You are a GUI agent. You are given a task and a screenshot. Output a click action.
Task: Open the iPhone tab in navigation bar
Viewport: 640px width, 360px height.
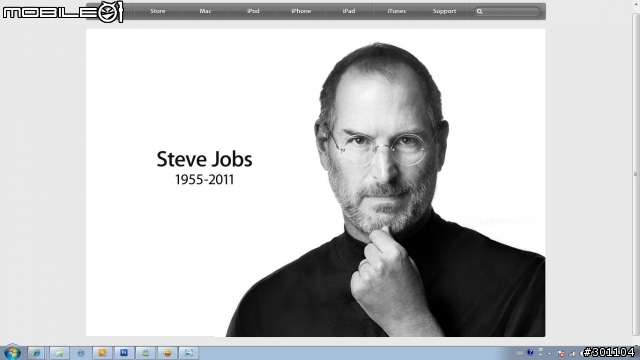[x=301, y=11]
